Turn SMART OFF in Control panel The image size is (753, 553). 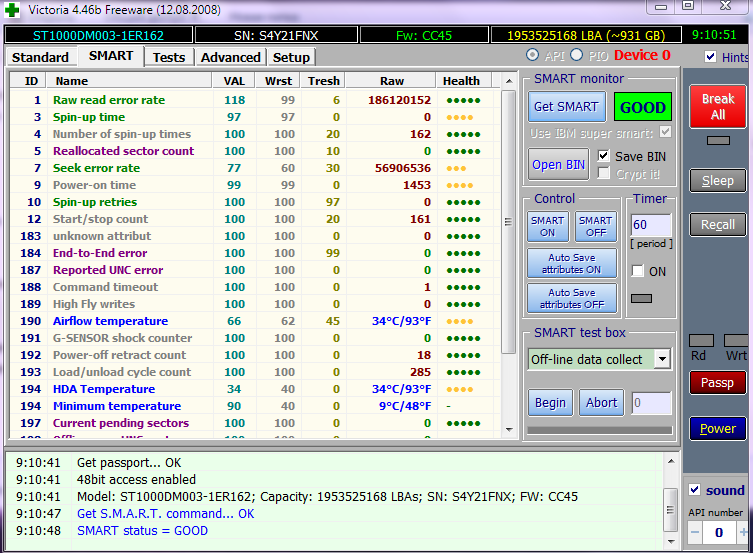pyautogui.click(x=595, y=226)
